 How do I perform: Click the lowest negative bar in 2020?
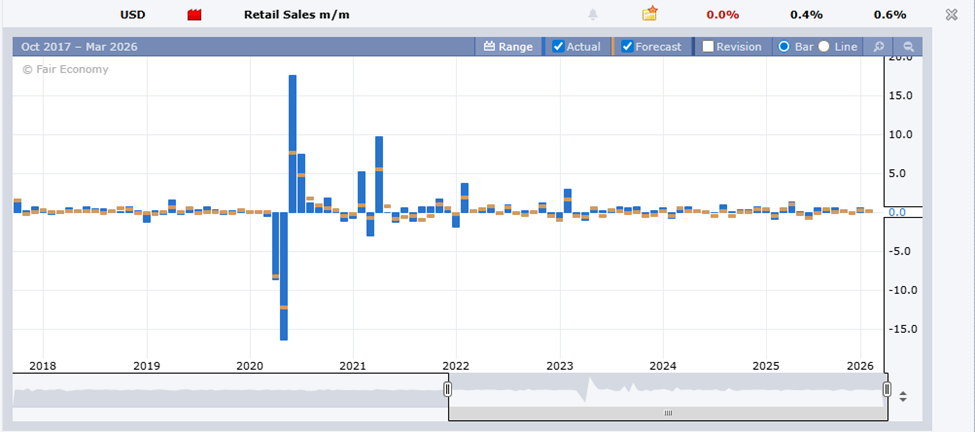pos(284,276)
